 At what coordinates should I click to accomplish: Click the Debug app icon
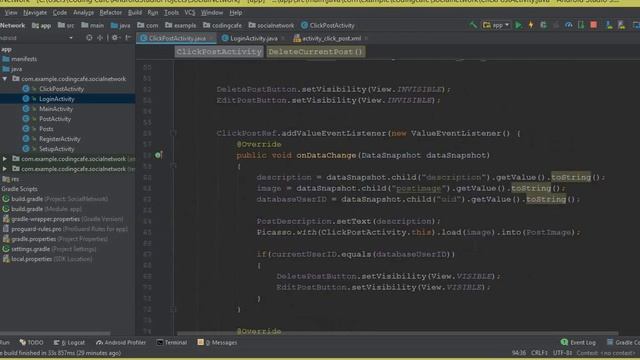pyautogui.click(x=543, y=25)
